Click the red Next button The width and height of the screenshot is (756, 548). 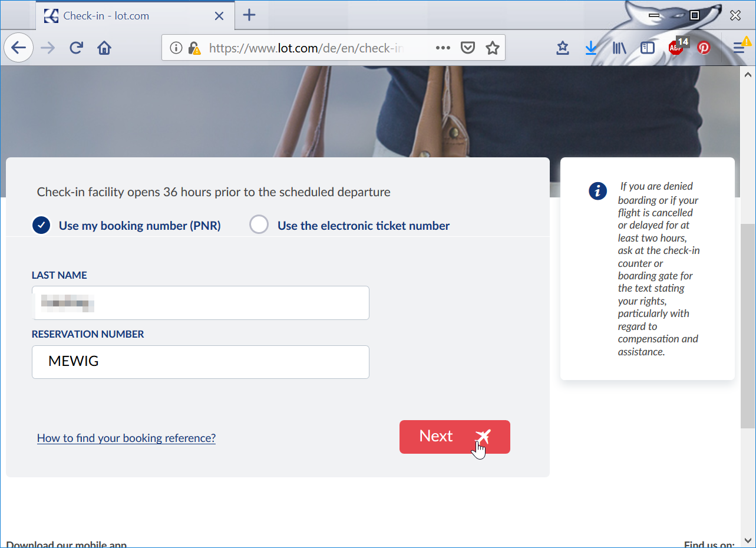coord(454,437)
